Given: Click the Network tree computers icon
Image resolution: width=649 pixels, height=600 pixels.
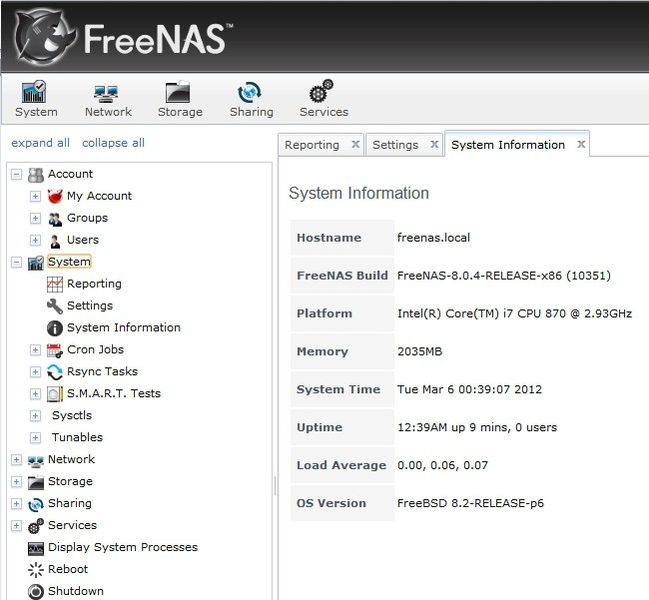Looking at the screenshot, I should click(36, 461).
